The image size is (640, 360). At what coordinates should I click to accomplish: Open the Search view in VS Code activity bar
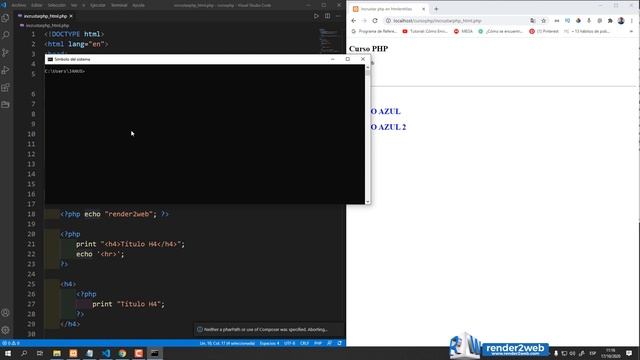pos(5,35)
